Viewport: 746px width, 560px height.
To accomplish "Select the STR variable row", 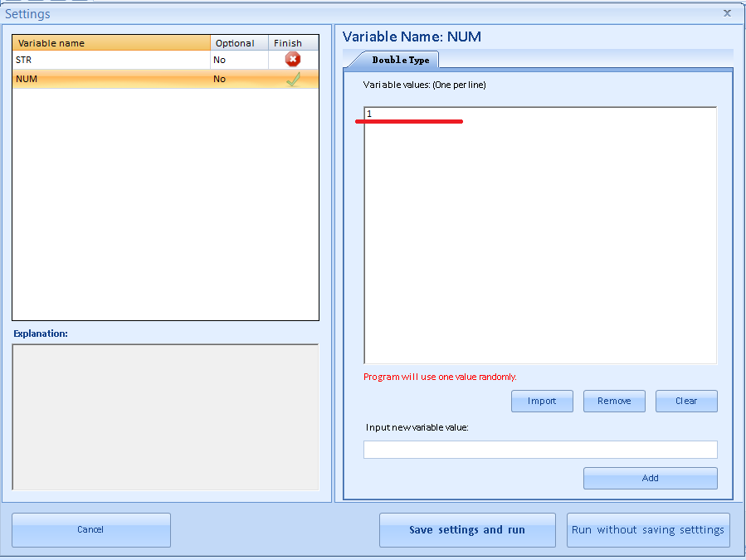I will coord(111,60).
